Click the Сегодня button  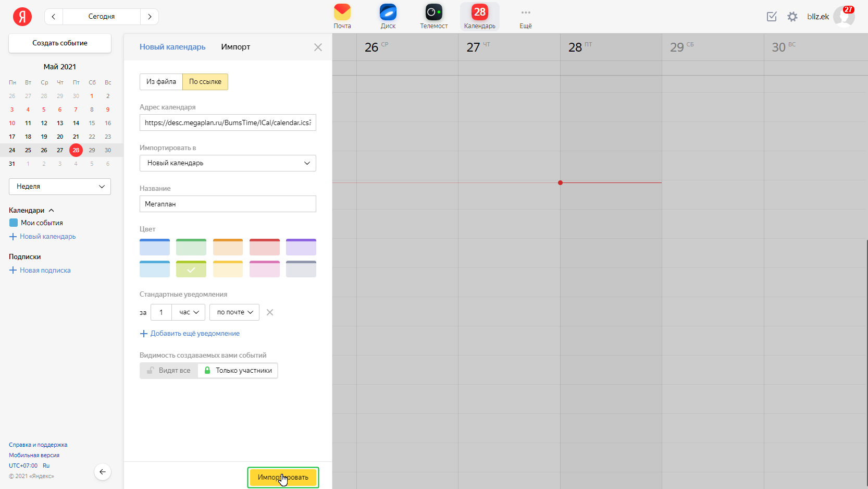pyautogui.click(x=102, y=17)
